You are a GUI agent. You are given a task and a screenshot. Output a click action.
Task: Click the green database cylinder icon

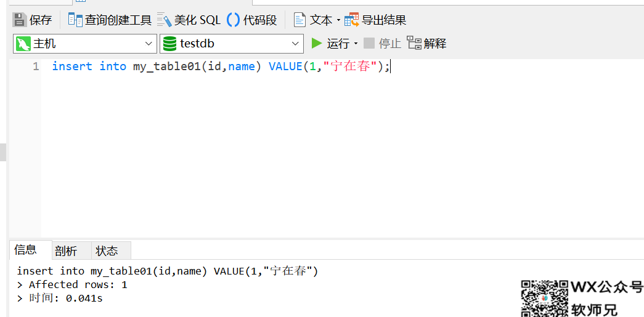click(x=169, y=44)
